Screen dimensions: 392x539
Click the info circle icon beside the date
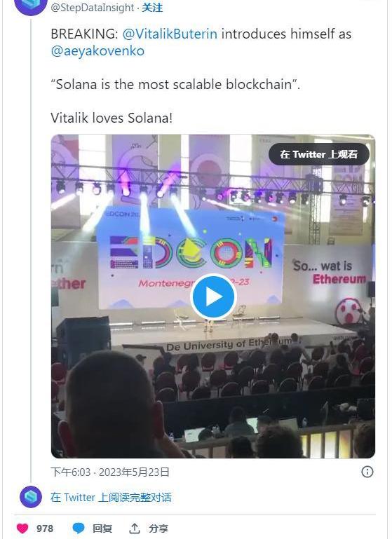point(367,472)
